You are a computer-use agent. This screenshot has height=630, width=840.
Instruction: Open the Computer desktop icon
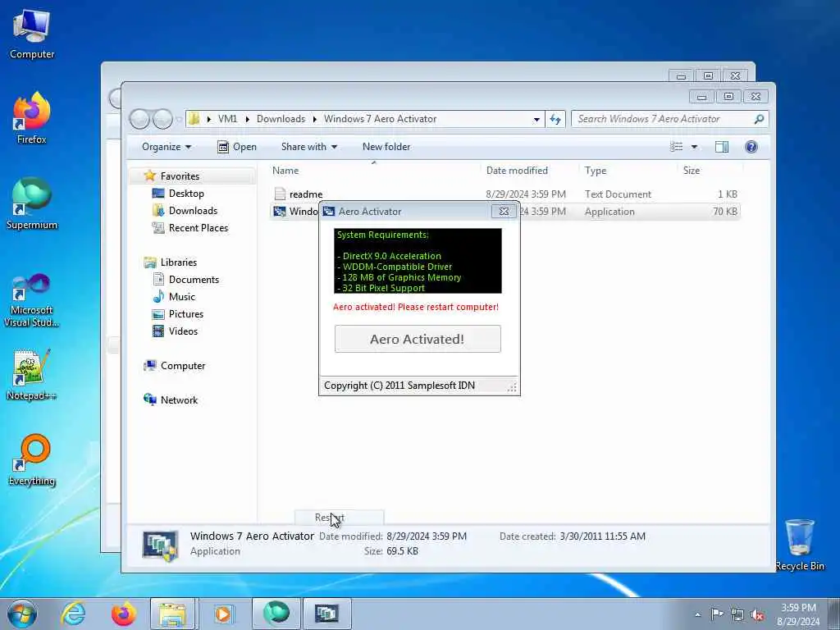point(32,33)
